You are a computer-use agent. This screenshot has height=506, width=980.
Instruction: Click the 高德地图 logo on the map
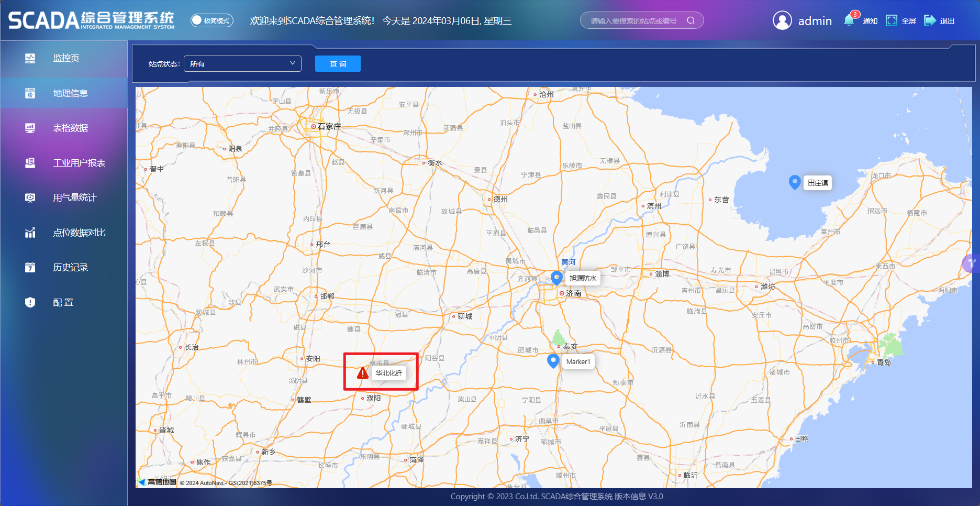click(157, 482)
